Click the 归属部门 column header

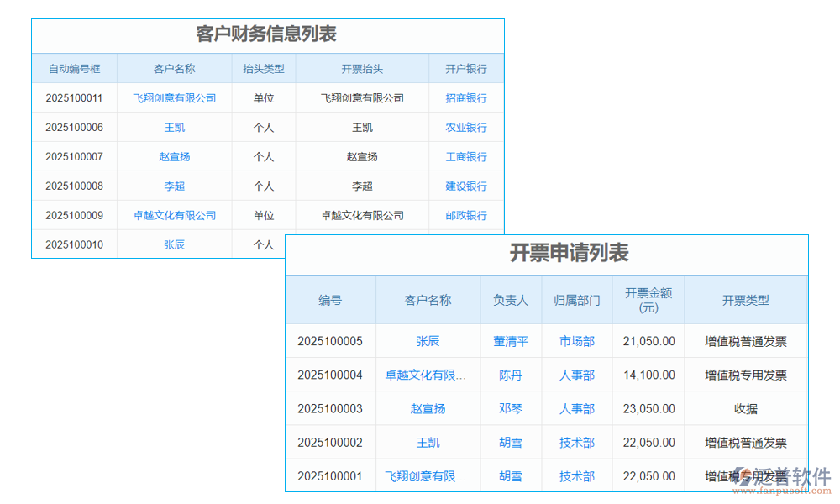pyautogui.click(x=577, y=300)
